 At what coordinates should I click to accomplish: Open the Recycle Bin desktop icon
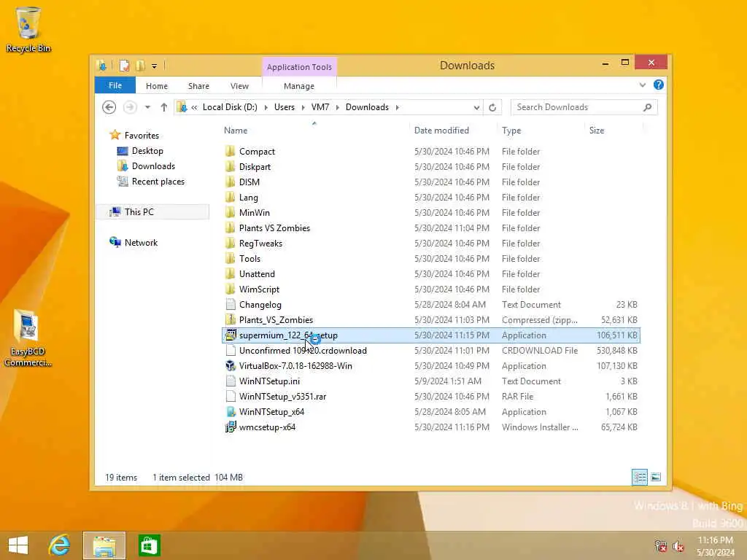click(x=28, y=29)
